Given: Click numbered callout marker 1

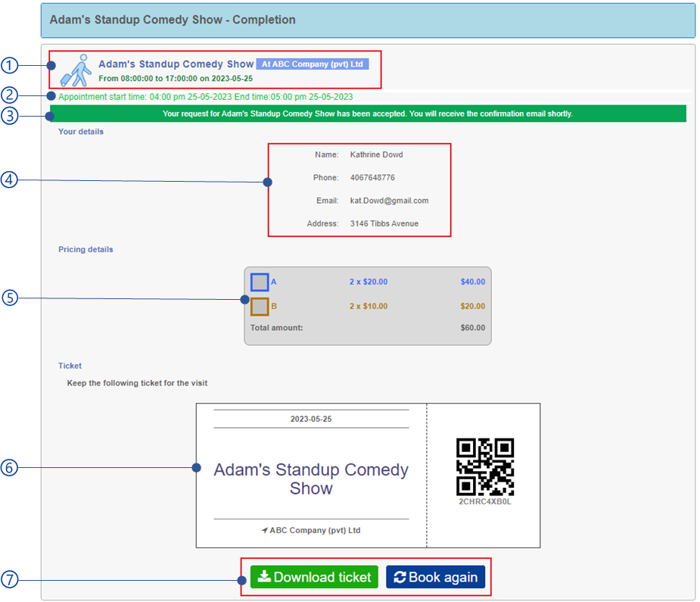Looking at the screenshot, I should coord(8,65).
